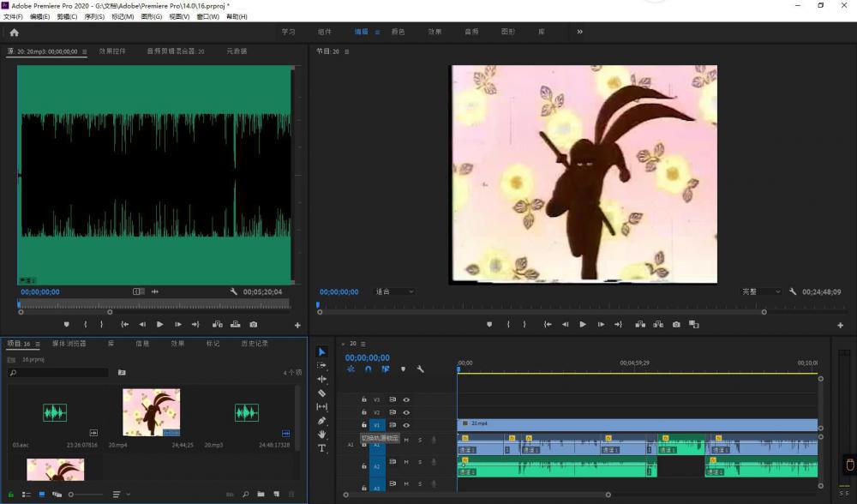Play the Source monitor clip
Image resolution: width=857 pixels, height=504 pixels.
159,324
